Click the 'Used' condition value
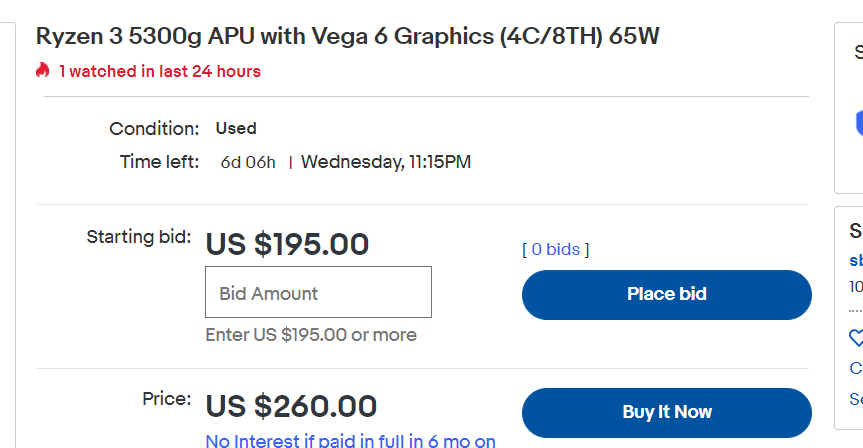This screenshot has width=863, height=448. tap(236, 128)
